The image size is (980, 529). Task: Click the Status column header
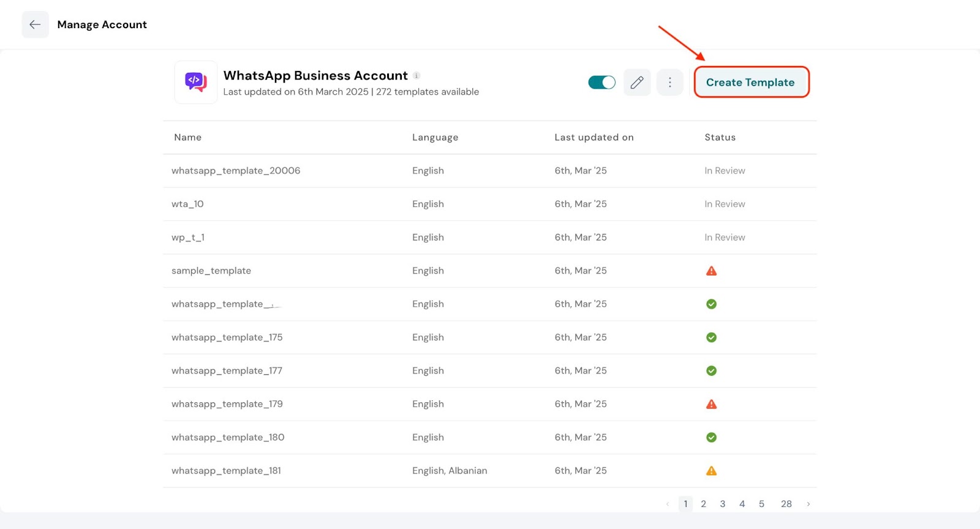[x=720, y=137]
